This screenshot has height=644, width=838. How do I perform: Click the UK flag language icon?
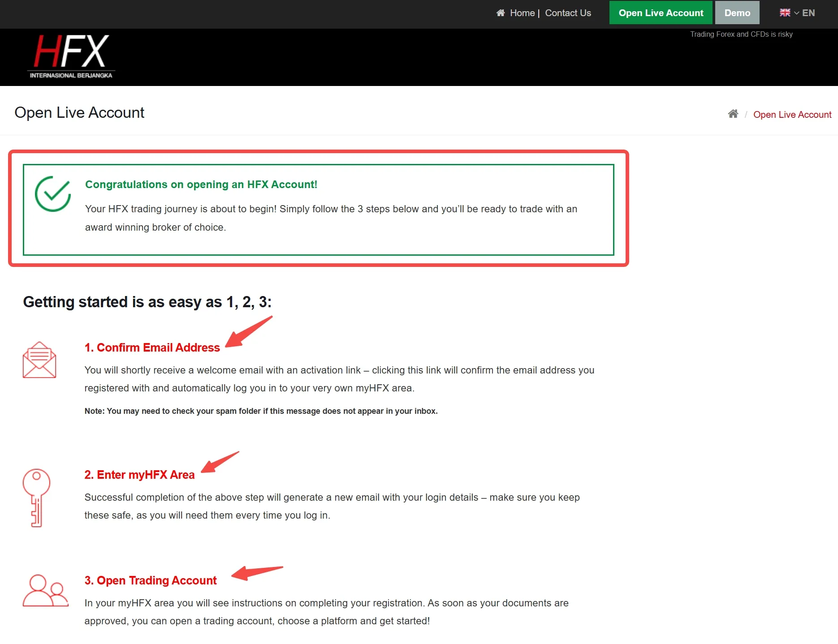coord(785,13)
